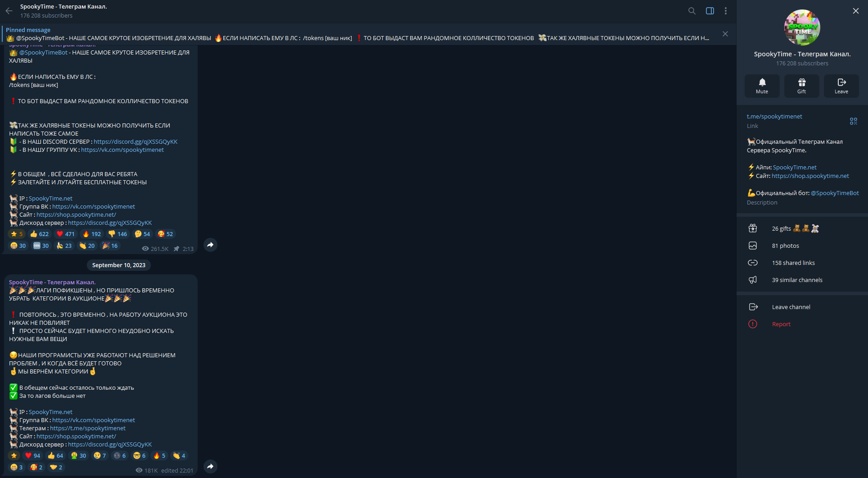The height and width of the screenshot is (478, 868).
Task: Toggle the heart reaction showing 94
Action: 32,455
